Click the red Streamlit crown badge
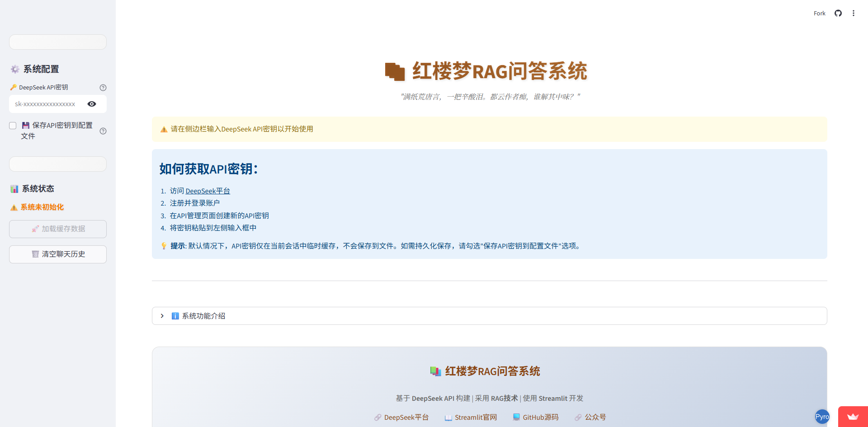The width and height of the screenshot is (868, 427). tap(853, 417)
